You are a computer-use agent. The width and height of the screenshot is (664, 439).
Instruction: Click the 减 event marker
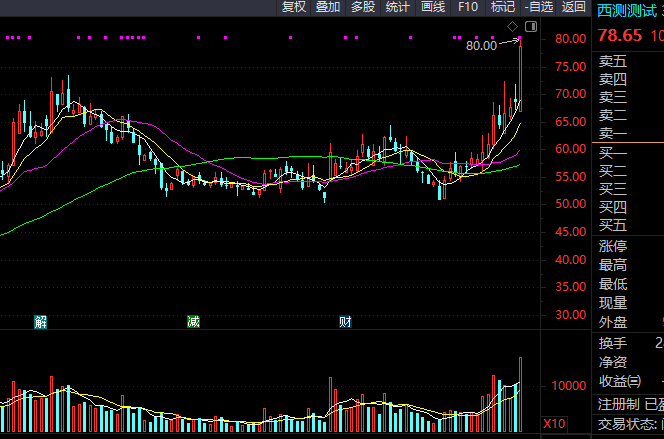[194, 322]
